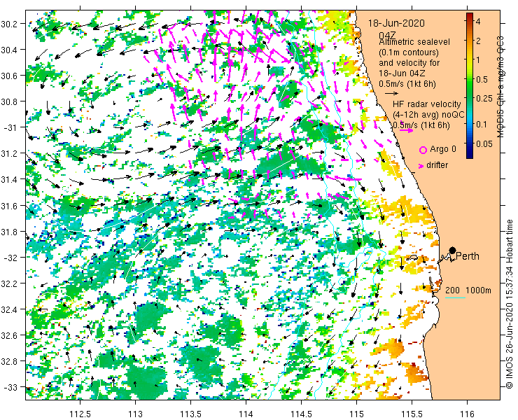
Task: Click the black Perth city marker dot
Action: point(452,250)
